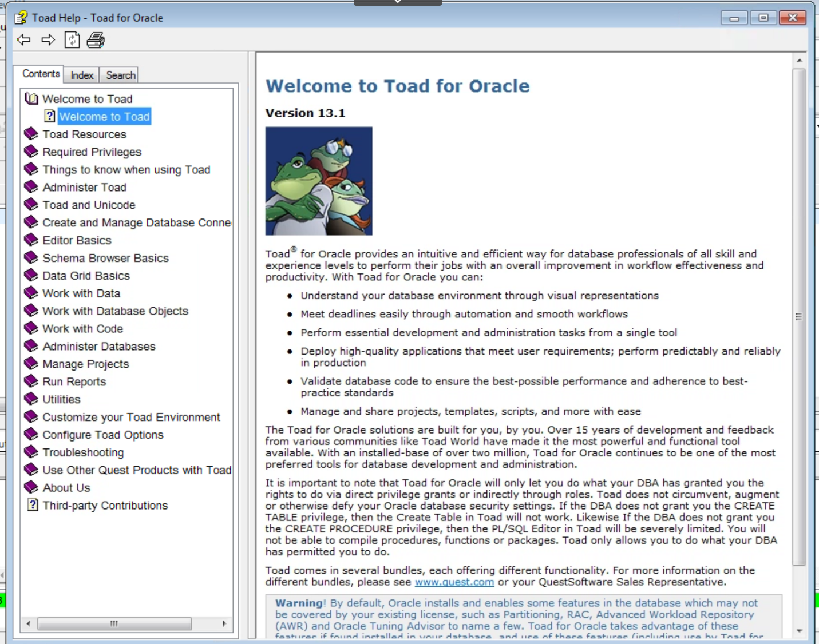Click left arrow of contents horizontal scrollbar
Screen dimensions: 819x644
click(x=29, y=623)
